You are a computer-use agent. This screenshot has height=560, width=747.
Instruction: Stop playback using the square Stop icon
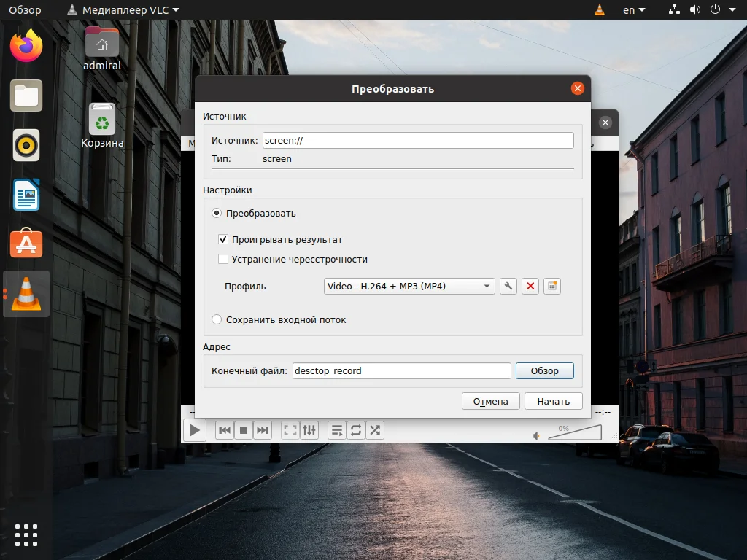[244, 430]
